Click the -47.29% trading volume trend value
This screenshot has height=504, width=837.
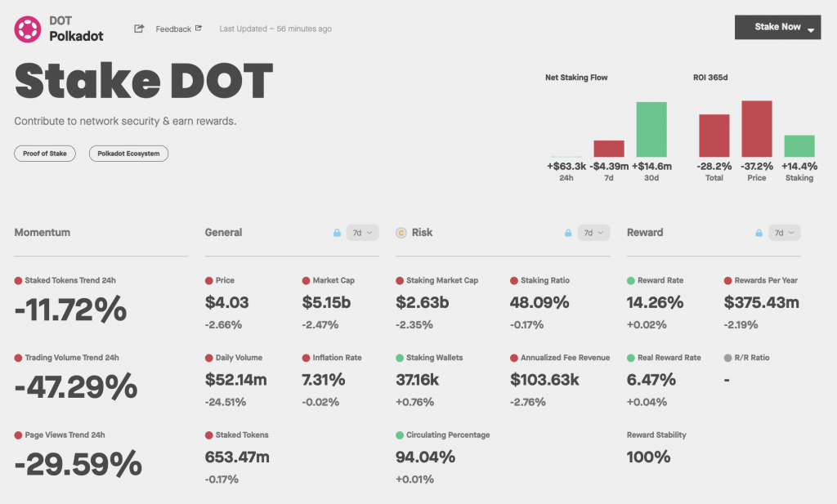[x=76, y=387]
